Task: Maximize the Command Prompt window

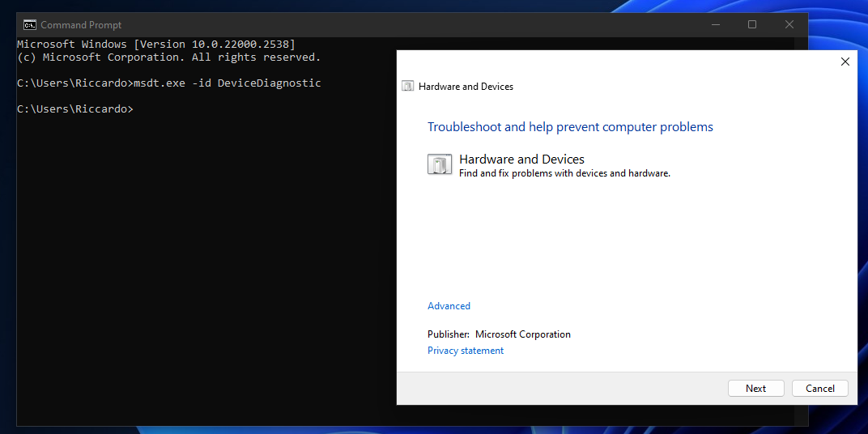Action: (751, 24)
